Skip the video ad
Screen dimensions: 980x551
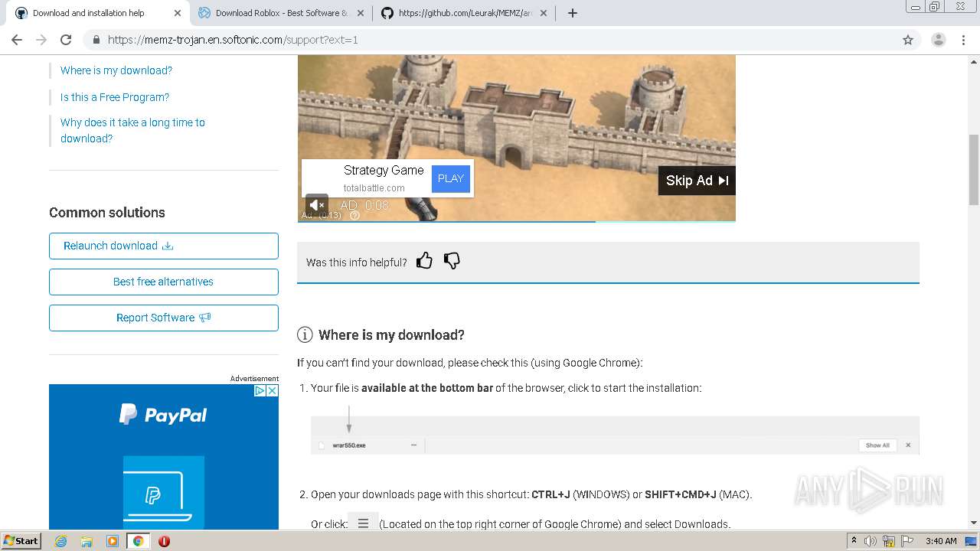click(x=697, y=181)
